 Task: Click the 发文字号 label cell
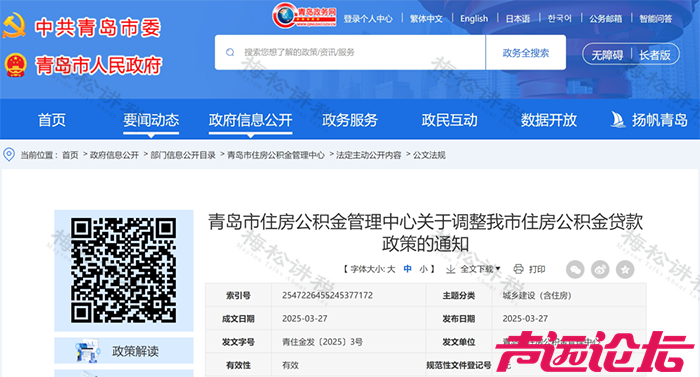[x=238, y=342]
